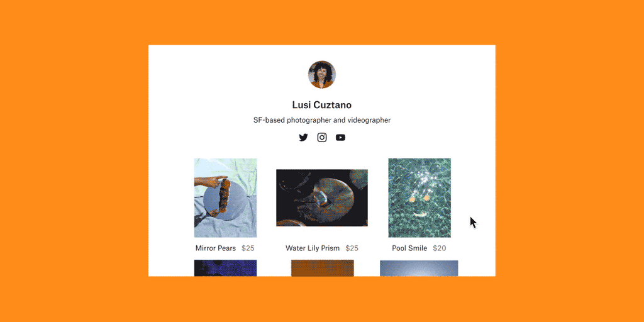Click the Lusi Cuztano name heading
Screen dimensions: 644x322
[322, 105]
